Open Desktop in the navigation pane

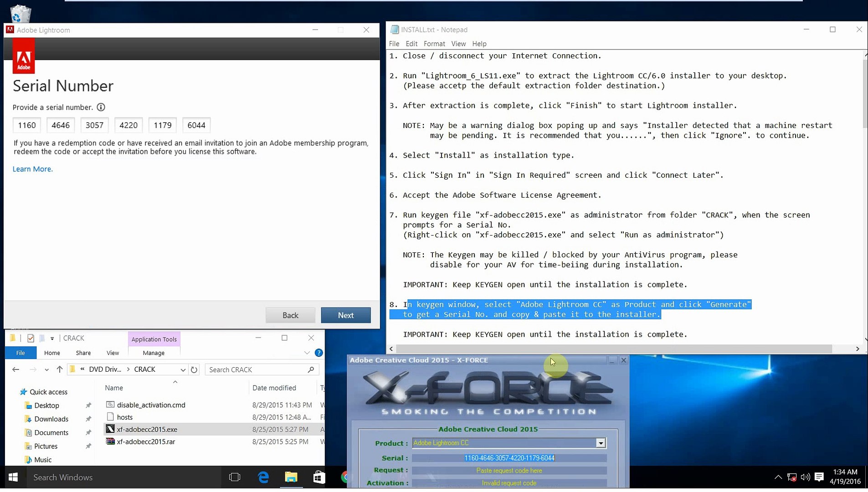click(46, 405)
